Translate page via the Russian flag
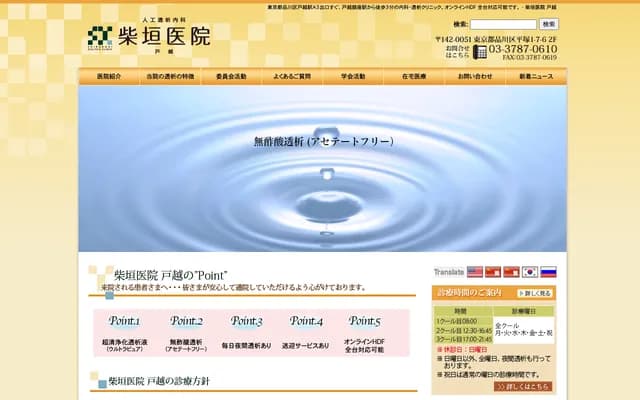 [548, 272]
